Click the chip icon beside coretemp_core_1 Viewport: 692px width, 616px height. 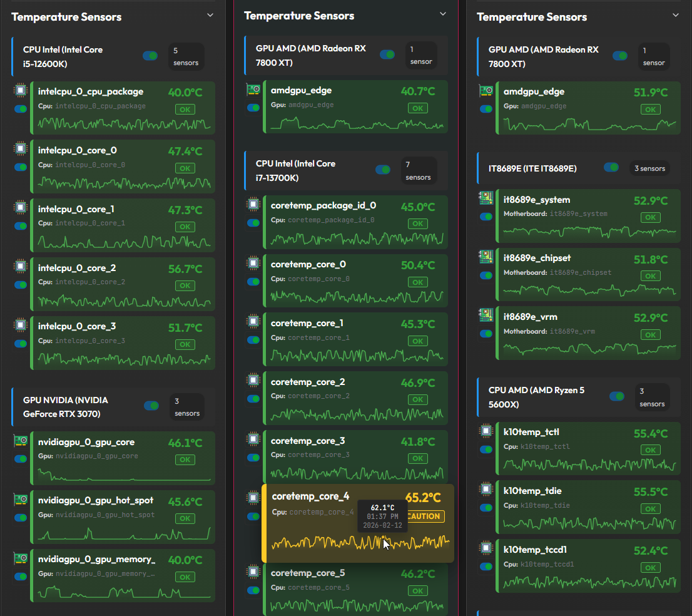pyautogui.click(x=253, y=322)
